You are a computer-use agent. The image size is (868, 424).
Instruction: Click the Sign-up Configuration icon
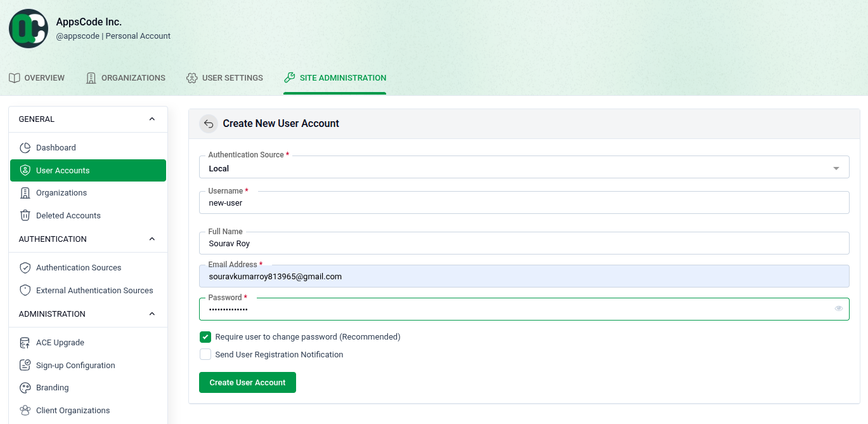(x=24, y=365)
